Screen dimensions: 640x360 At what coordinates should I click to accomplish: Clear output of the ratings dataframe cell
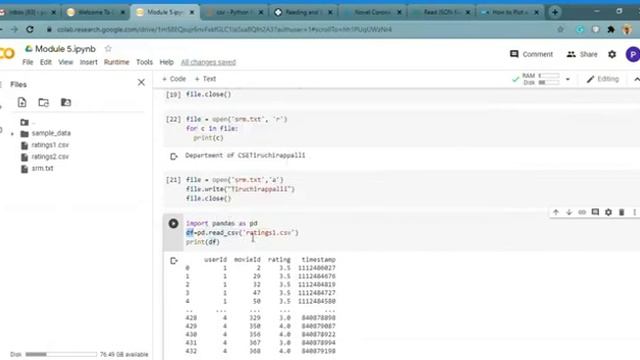[x=173, y=260]
